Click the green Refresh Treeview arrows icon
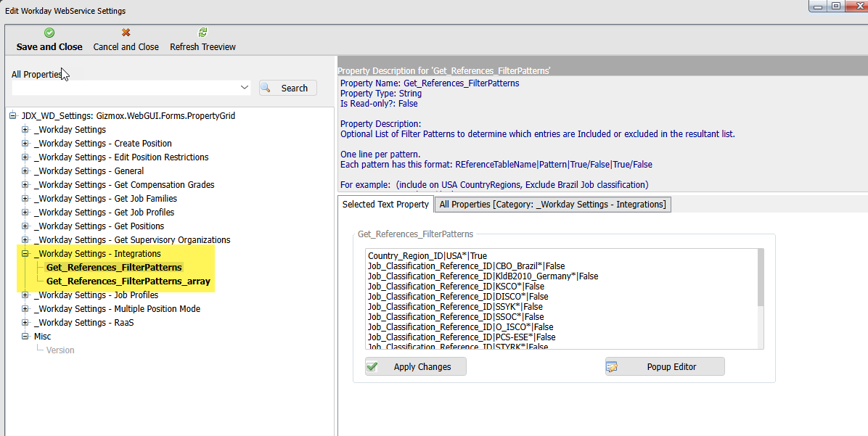Image resolution: width=868 pixels, height=436 pixels. point(202,33)
